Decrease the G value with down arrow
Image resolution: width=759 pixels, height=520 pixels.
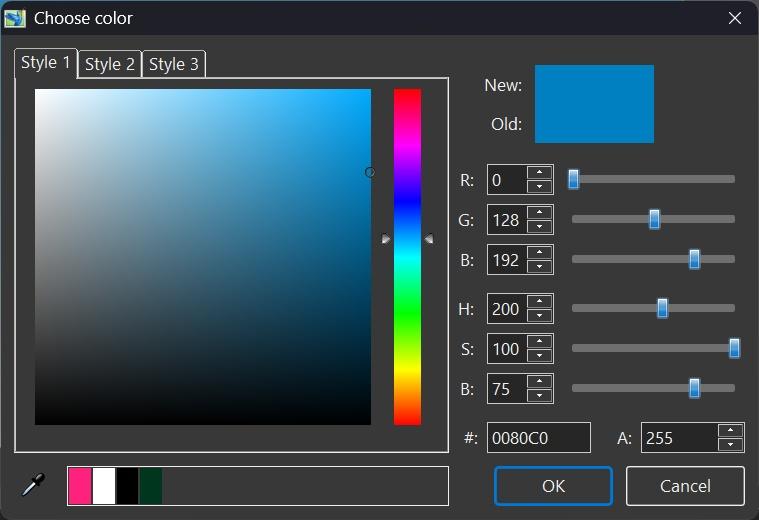[x=539, y=226]
